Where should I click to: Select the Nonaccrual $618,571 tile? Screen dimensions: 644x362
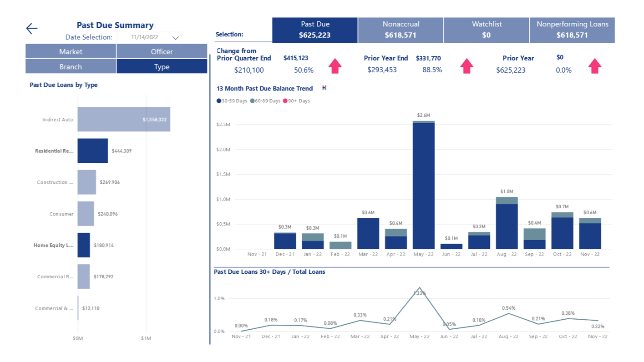[x=401, y=30]
